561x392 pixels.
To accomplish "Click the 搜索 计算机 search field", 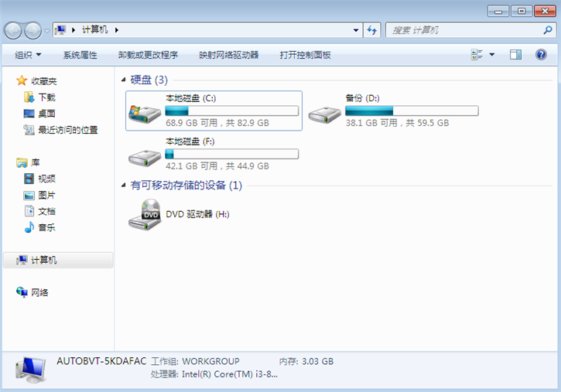I will pos(464,30).
